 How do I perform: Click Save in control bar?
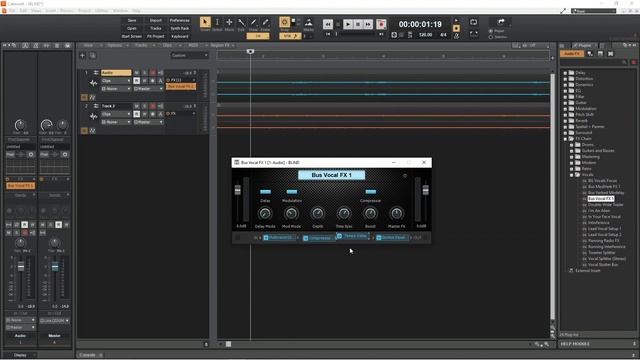(132, 20)
